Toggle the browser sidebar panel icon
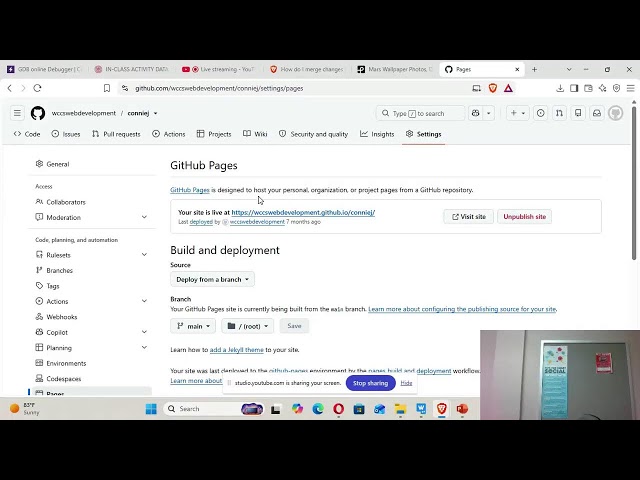 coord(574,88)
